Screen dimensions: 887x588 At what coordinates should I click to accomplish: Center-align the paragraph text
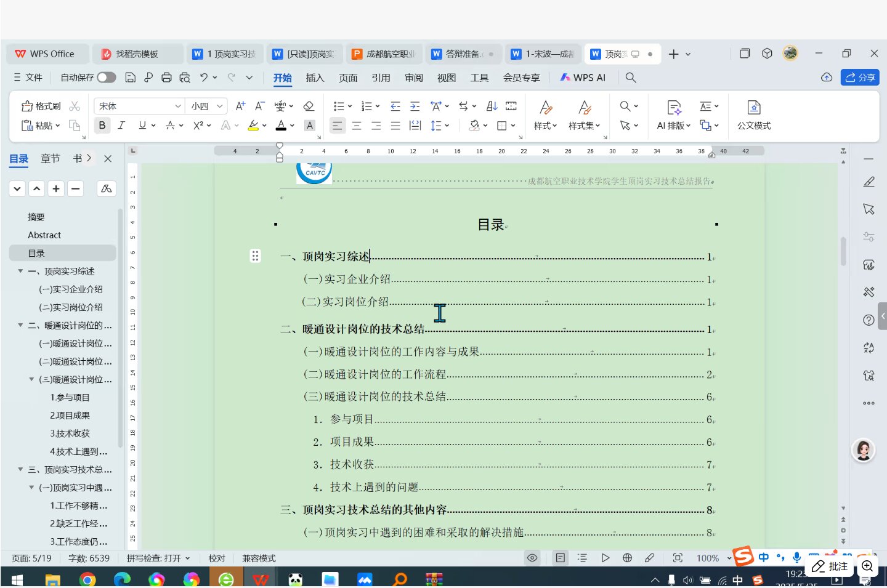[357, 126]
